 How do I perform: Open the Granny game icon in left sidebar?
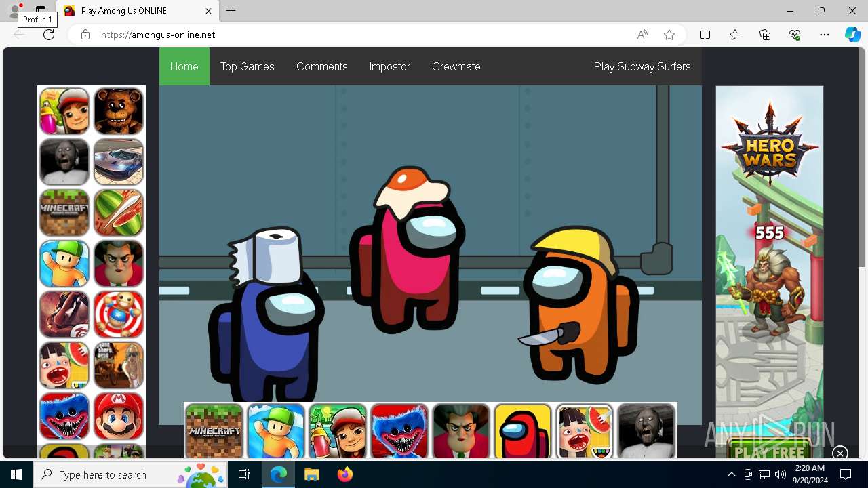[x=64, y=162]
